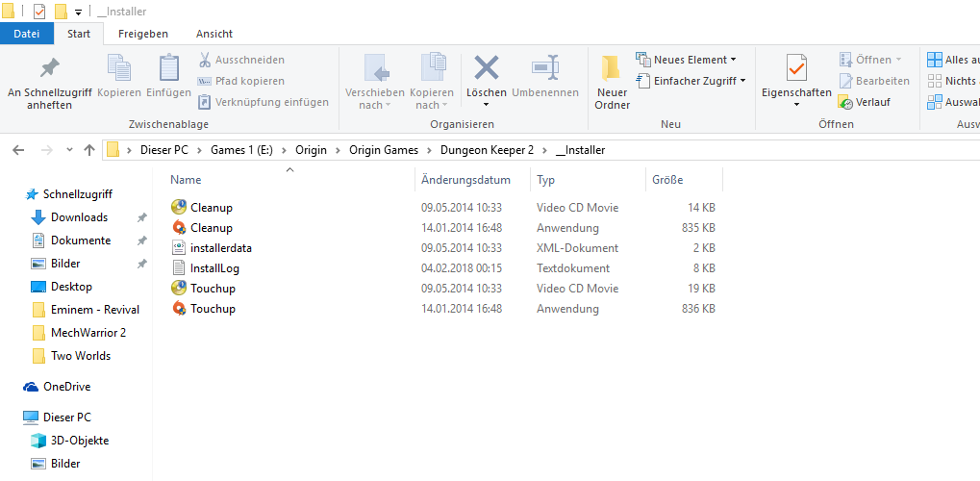The height and width of the screenshot is (481, 980).
Task: Click the Einfügen clipboard icon
Action: tap(168, 68)
